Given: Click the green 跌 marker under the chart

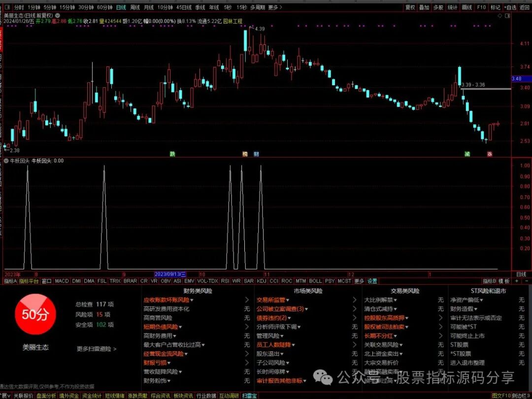Looking at the screenshot, I should tap(172, 154).
